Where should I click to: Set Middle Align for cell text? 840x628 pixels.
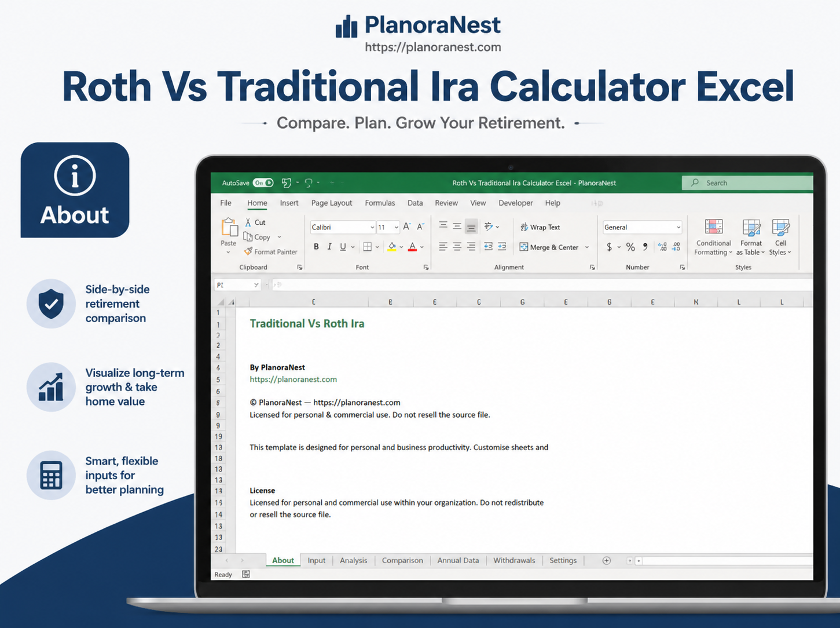click(457, 226)
